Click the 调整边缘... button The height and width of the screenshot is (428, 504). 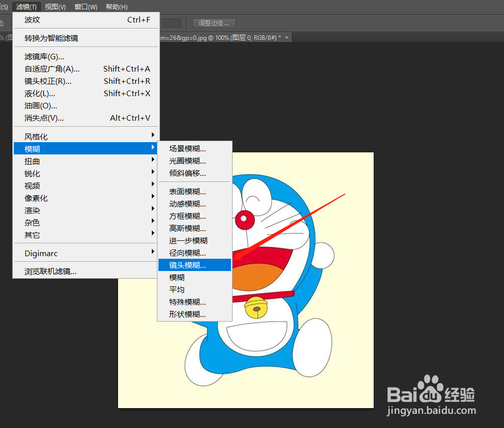214,23
